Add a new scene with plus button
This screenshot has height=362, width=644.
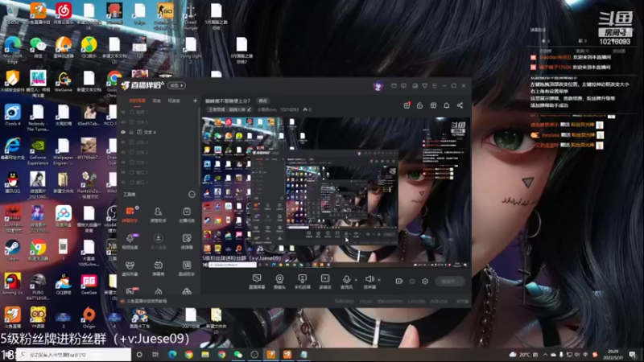pos(195,101)
